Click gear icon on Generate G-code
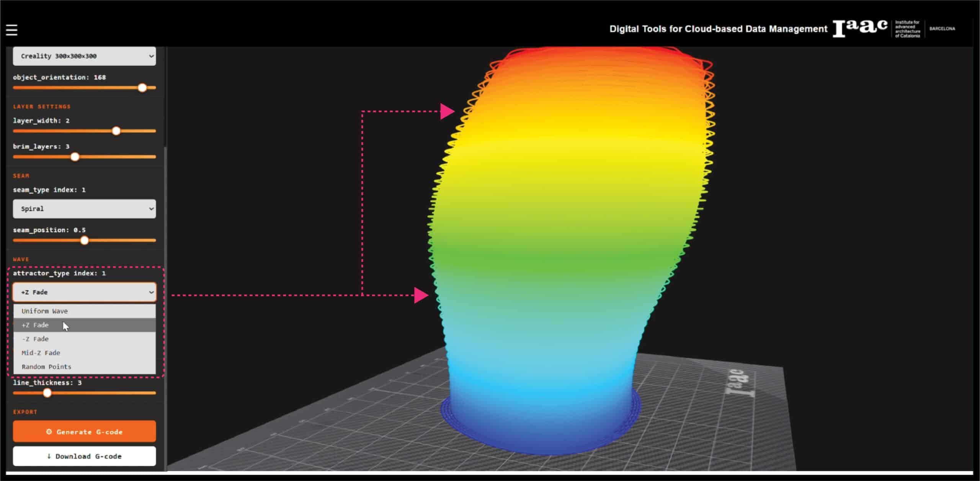The width and height of the screenshot is (980, 481). pos(49,432)
